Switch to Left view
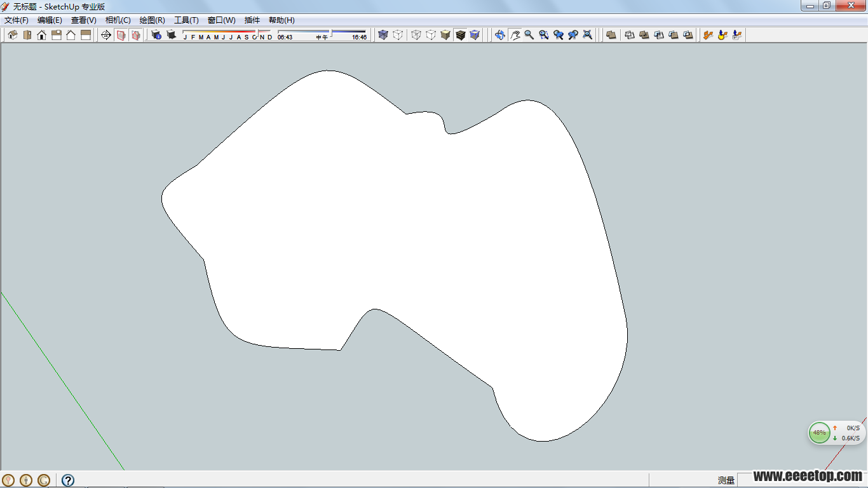The width and height of the screenshot is (868, 488). [x=85, y=35]
